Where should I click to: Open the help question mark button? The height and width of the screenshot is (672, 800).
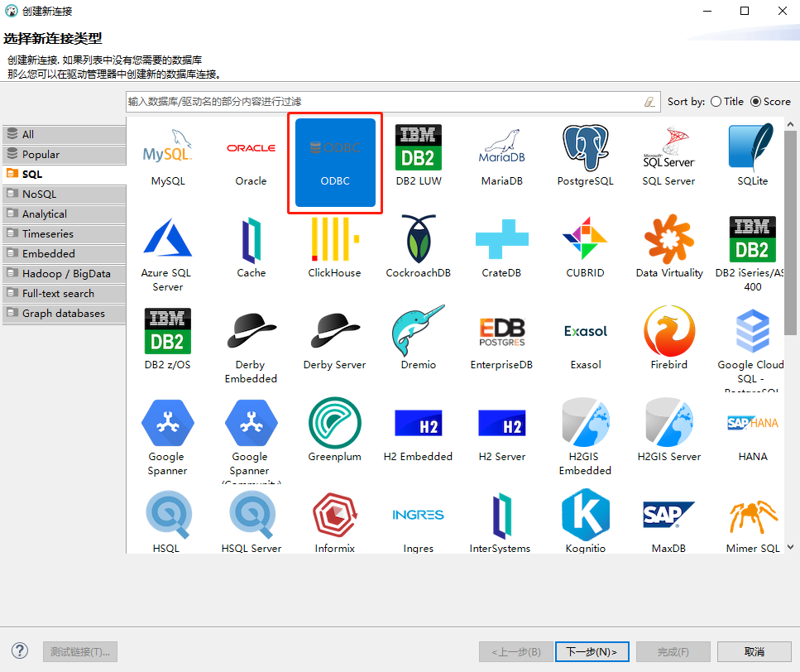pos(20,651)
